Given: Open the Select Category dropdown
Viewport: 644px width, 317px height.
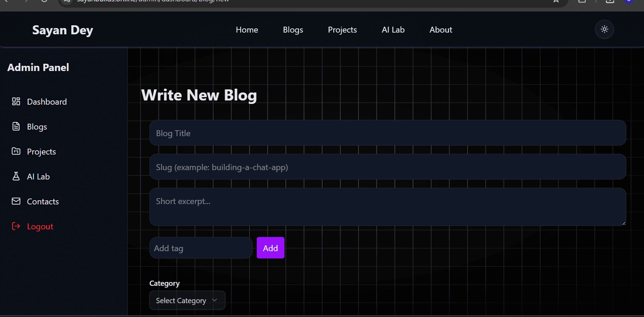Looking at the screenshot, I should tap(187, 300).
